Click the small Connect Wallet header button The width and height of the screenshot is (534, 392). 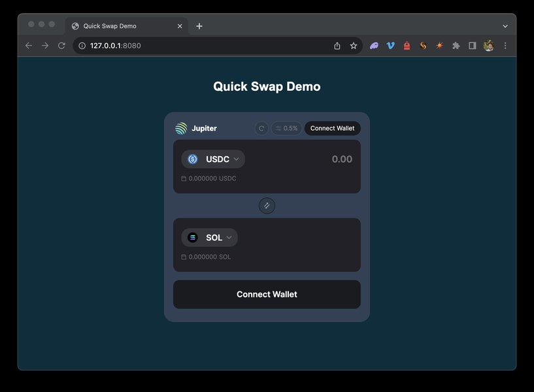tap(333, 128)
